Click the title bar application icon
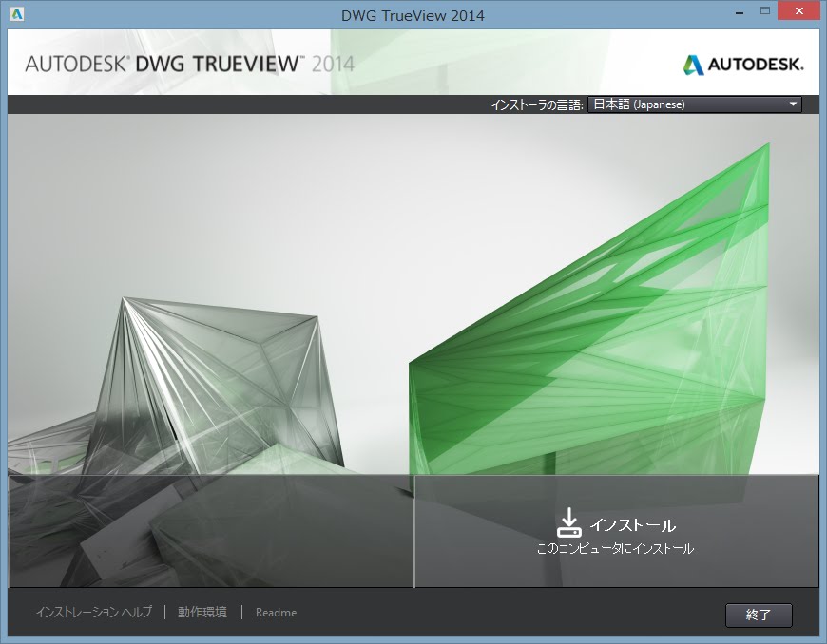Screen dimensions: 827x644 (17, 14)
